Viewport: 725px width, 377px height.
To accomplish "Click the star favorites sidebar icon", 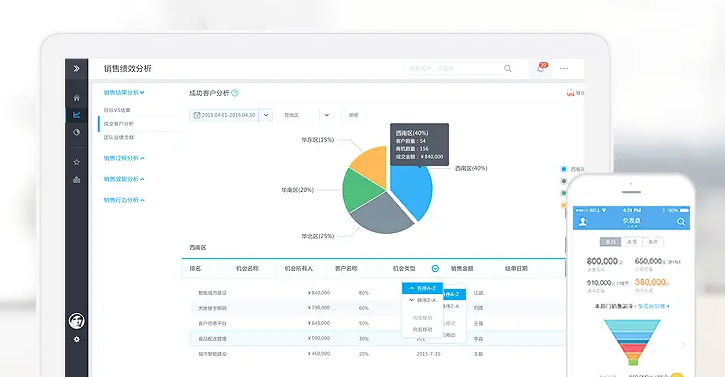I will [x=76, y=162].
